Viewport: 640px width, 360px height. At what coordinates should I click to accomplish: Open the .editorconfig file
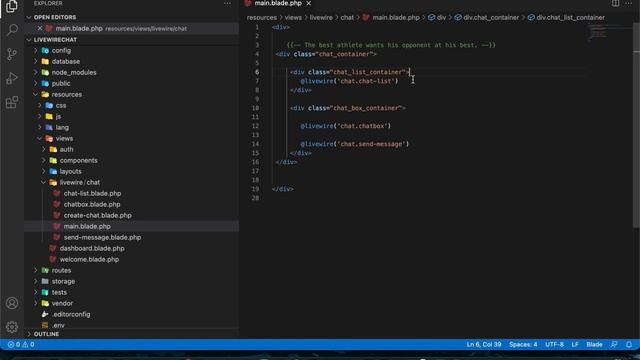pos(71,315)
